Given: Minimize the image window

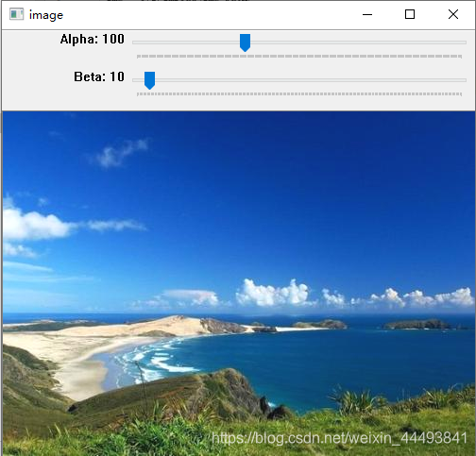Looking at the screenshot, I should point(367,14).
